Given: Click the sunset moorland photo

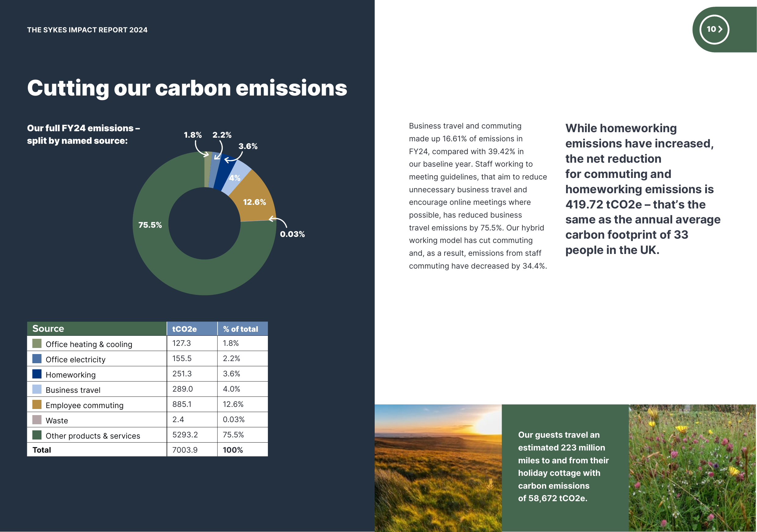Looking at the screenshot, I should point(438,468).
